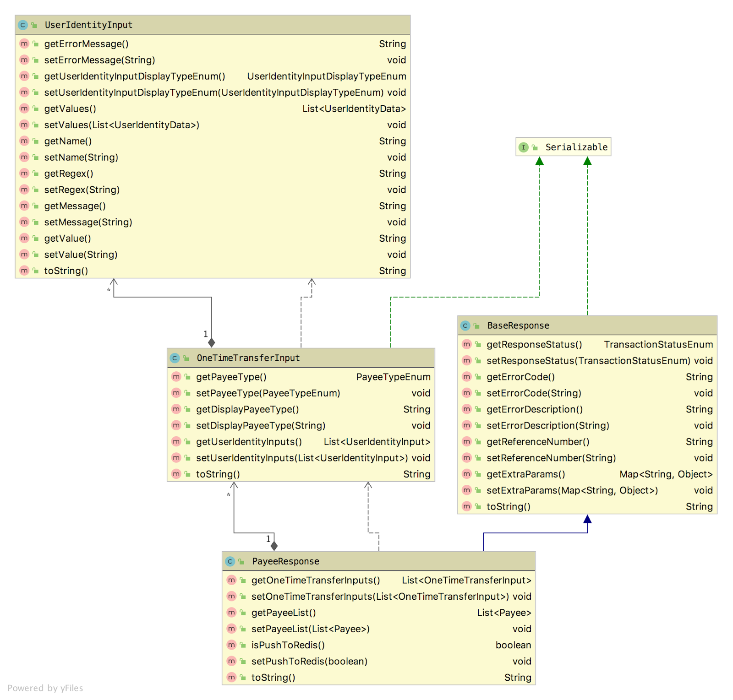Select the setDisplayPayeeType(String) method
The width and height of the screenshot is (733, 700).
301,426
